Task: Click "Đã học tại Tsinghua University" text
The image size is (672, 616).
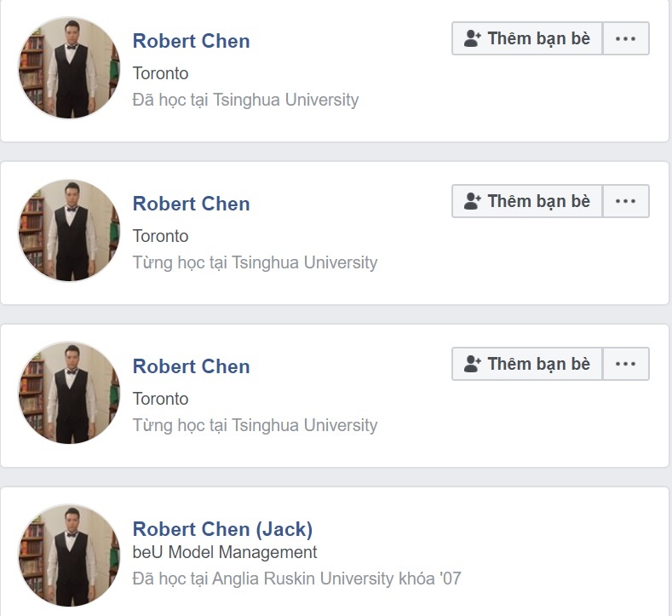Action: [x=245, y=100]
